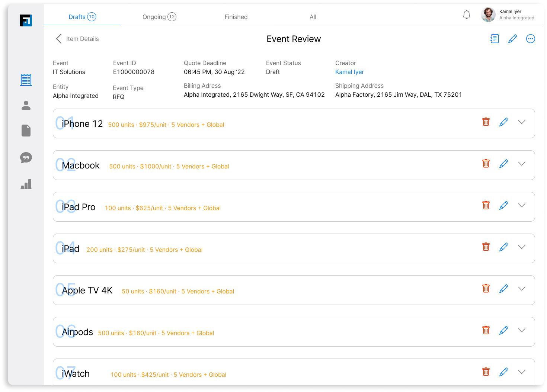Edit the Macbook item details
Screen dimensions: 547x392
tap(504, 163)
